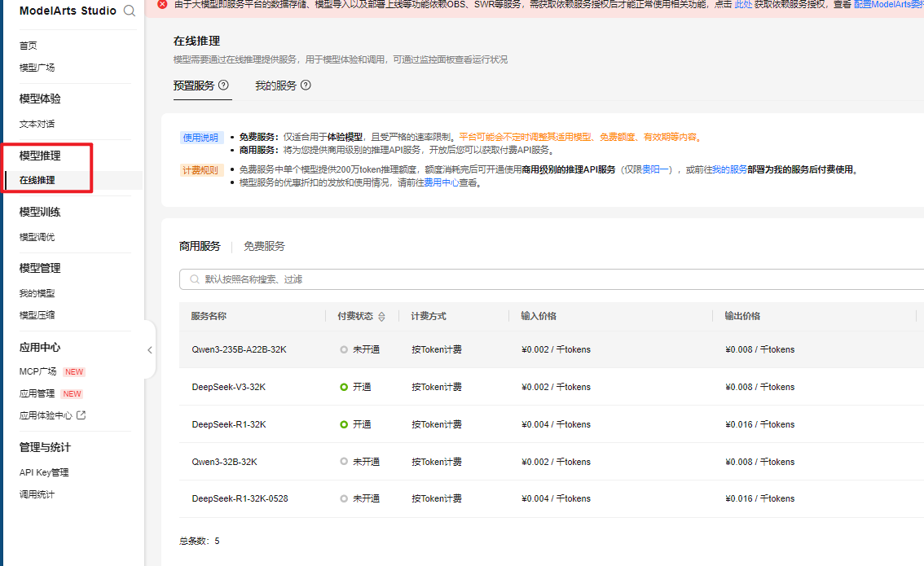Open help icon next to 预置服务
The height and width of the screenshot is (566, 924).
pos(223,85)
